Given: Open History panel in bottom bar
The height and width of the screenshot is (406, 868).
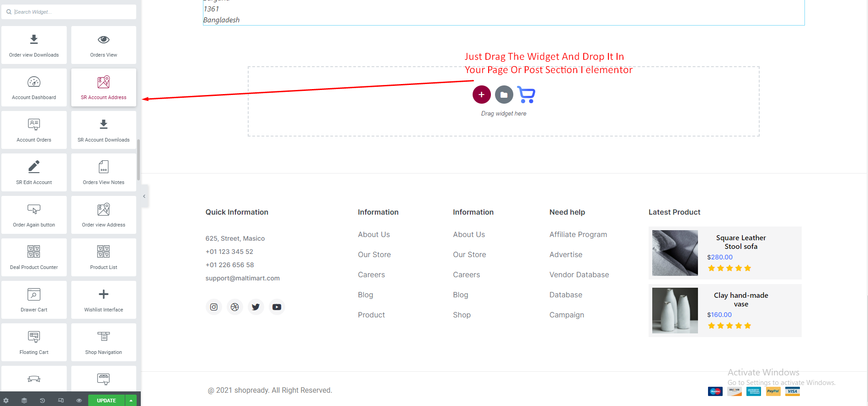Looking at the screenshot, I should pos(43,401).
